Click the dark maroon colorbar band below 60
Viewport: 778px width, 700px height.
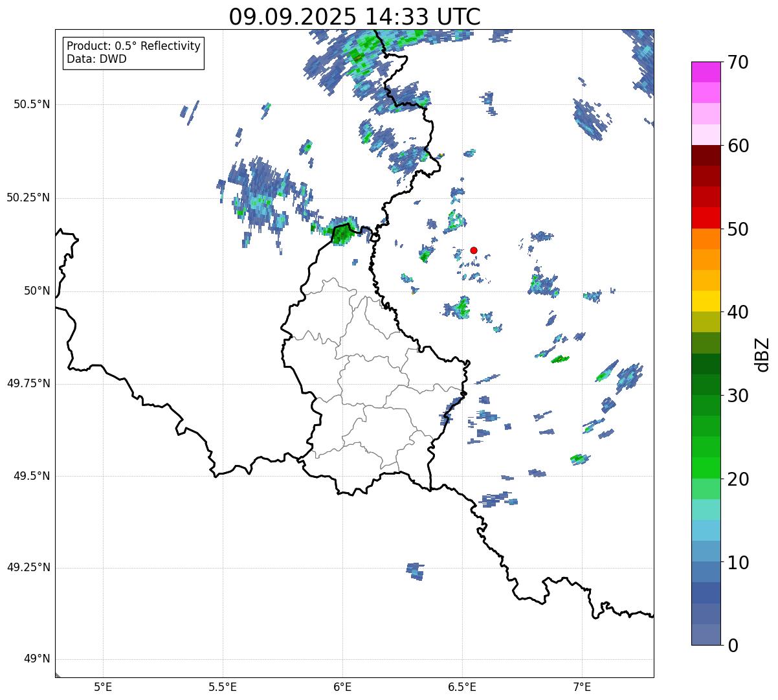point(706,155)
